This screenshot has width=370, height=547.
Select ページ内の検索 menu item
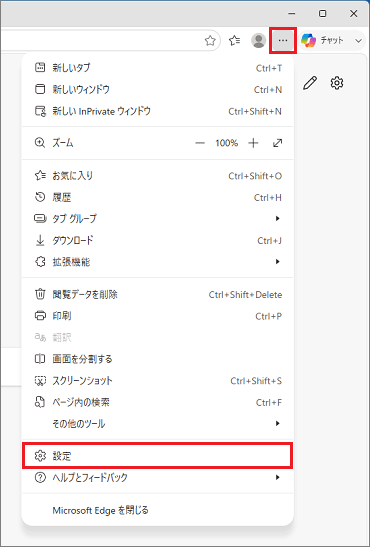[x=158, y=402]
